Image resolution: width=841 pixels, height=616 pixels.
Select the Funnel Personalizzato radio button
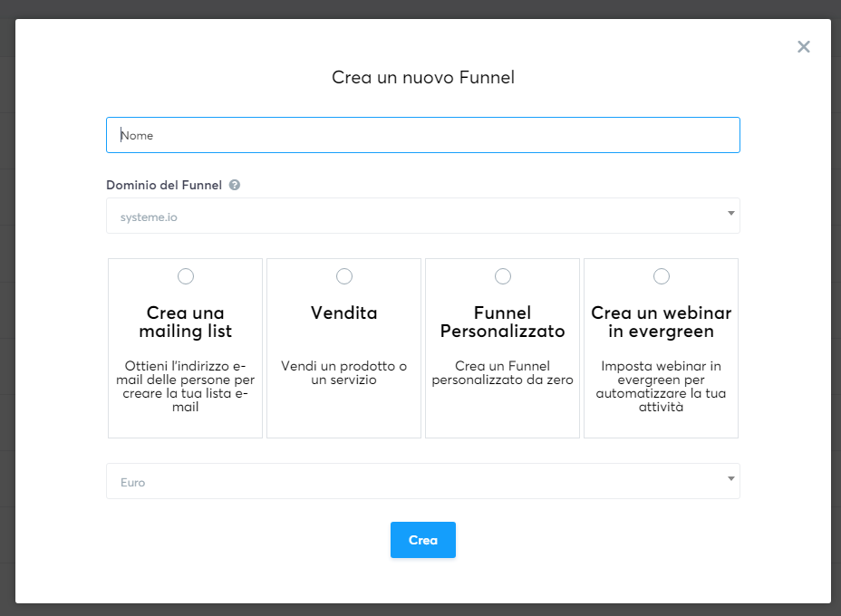click(502, 276)
